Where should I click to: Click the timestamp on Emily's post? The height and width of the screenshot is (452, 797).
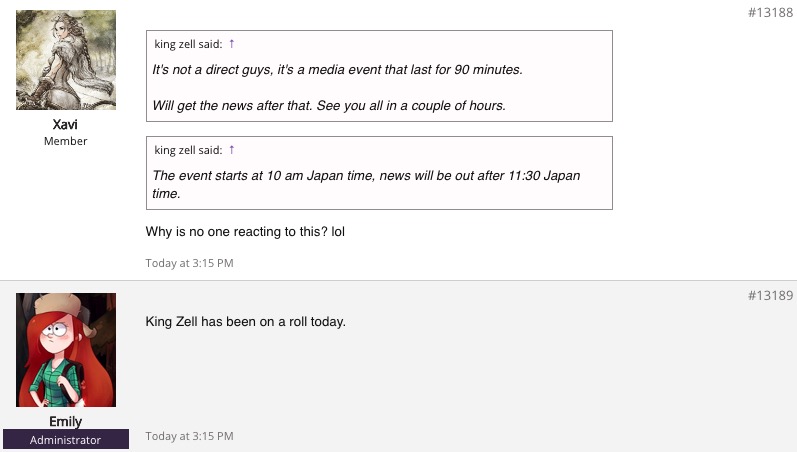189,436
